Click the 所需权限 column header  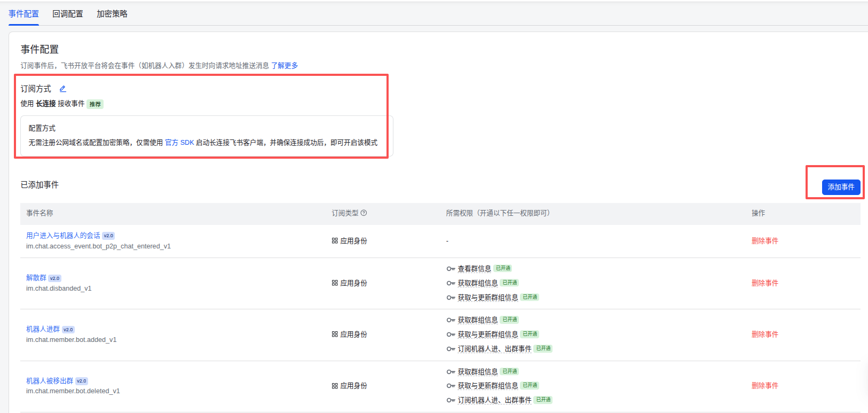tap(499, 213)
